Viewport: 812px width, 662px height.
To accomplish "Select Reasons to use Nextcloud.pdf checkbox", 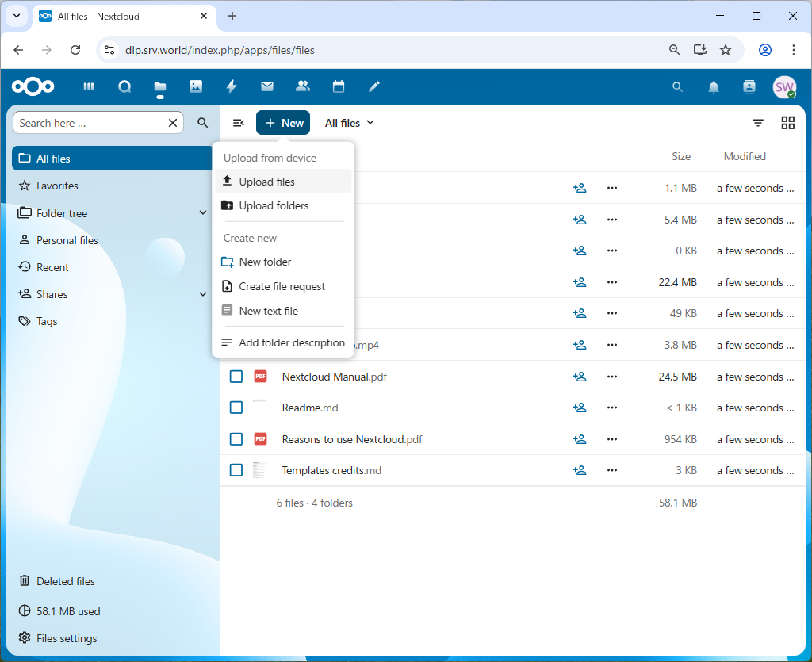I will click(x=236, y=439).
